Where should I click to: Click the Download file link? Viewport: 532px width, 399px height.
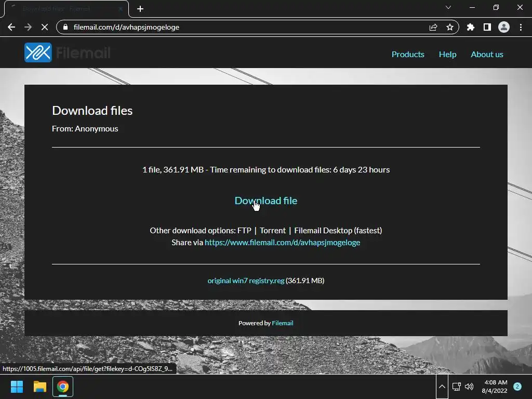coord(266,201)
